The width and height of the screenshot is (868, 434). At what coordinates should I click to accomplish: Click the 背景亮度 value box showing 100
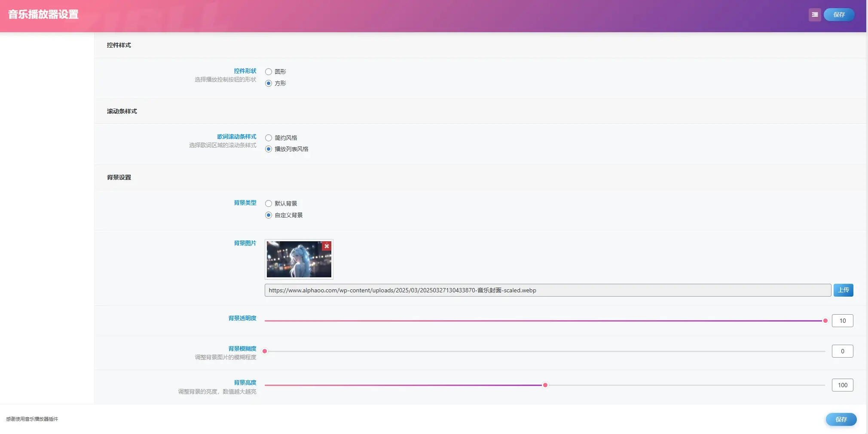coord(842,385)
